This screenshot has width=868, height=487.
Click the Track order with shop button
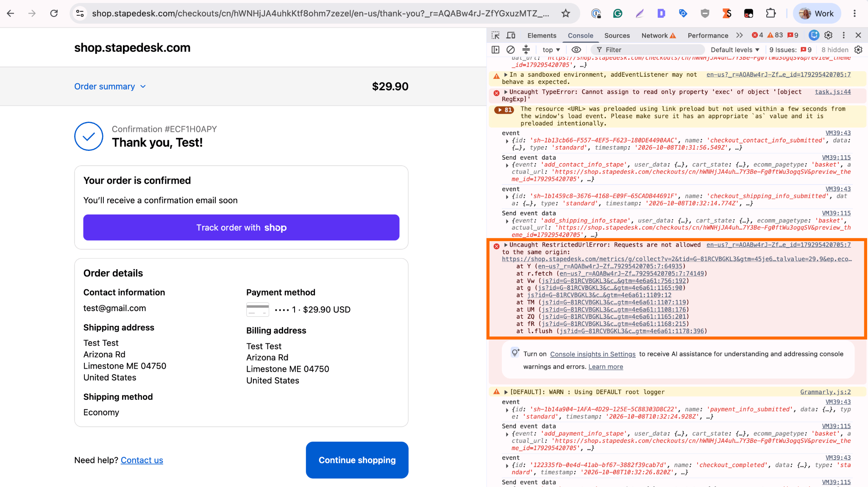point(241,228)
